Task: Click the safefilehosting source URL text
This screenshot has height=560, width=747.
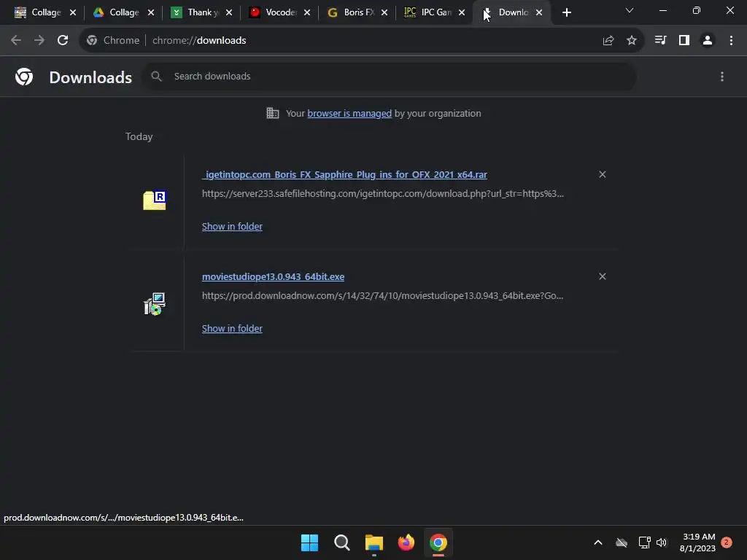Action: (383, 194)
